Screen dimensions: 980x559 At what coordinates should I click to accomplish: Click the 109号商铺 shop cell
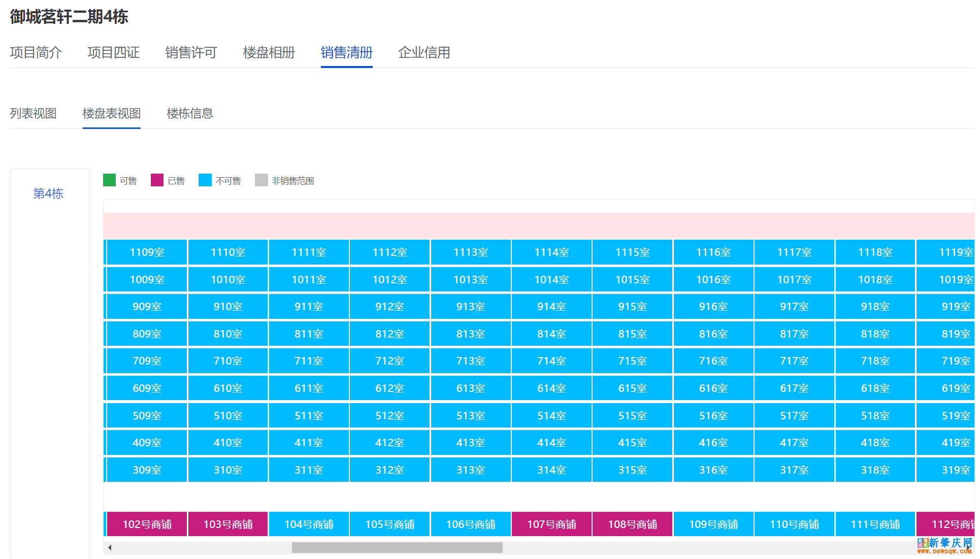(x=713, y=524)
